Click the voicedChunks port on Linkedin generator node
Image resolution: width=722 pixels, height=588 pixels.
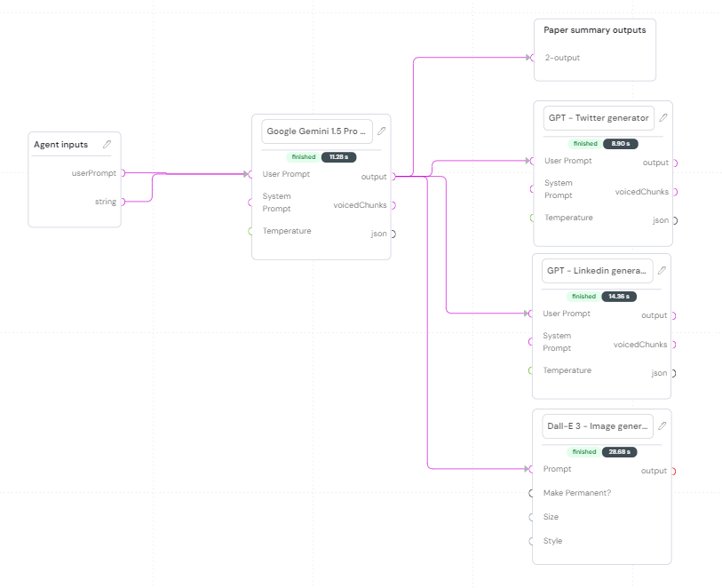pos(674,345)
